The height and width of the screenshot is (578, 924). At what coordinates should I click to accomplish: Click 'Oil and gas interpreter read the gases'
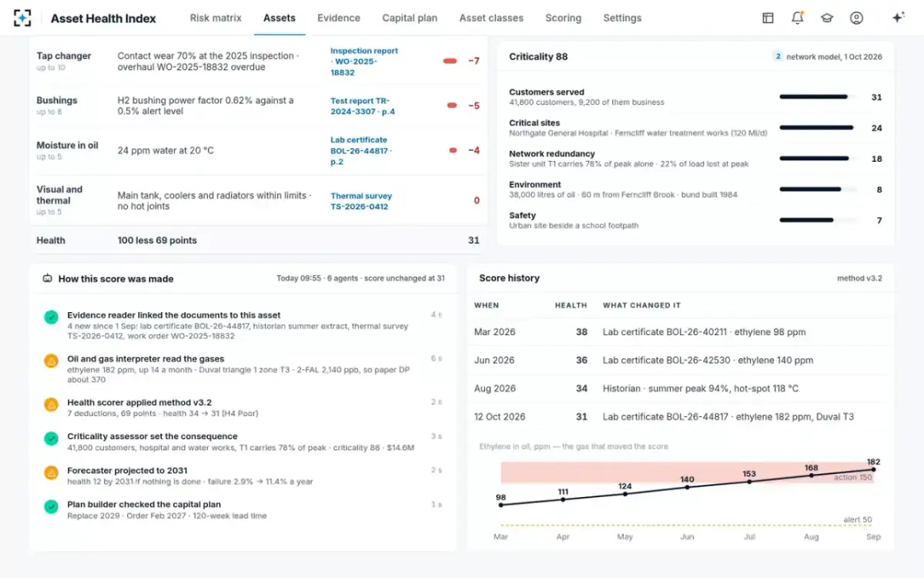146,359
